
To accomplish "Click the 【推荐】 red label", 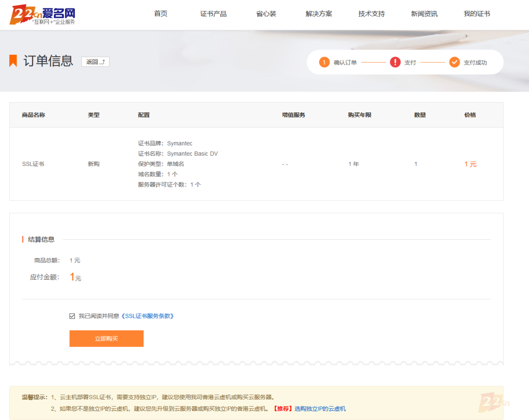I will (283, 408).
